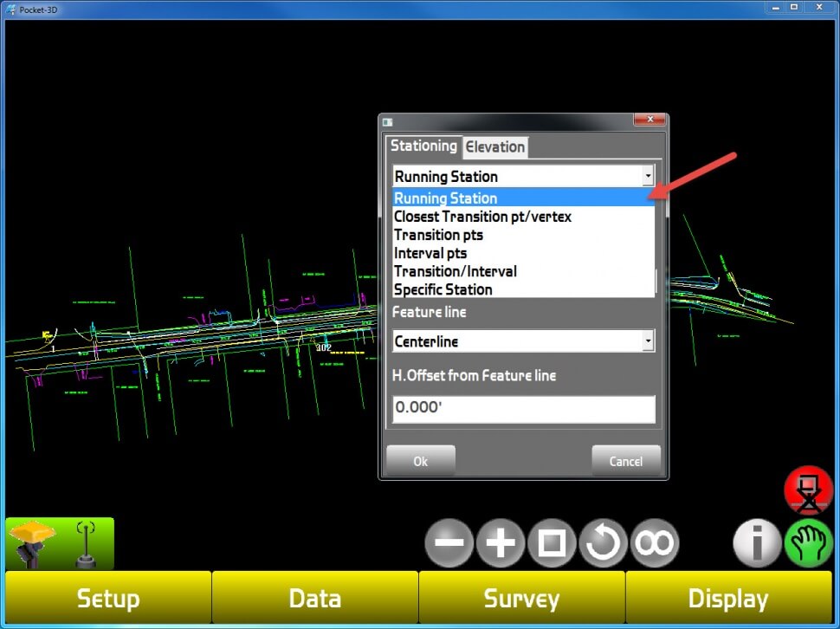Open the Feature line Centerline dropdown
Screen dimensions: 840x629
647,341
